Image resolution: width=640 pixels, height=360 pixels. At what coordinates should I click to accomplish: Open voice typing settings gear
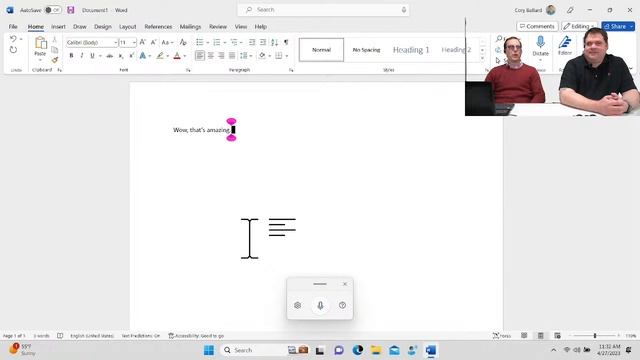pyautogui.click(x=298, y=305)
